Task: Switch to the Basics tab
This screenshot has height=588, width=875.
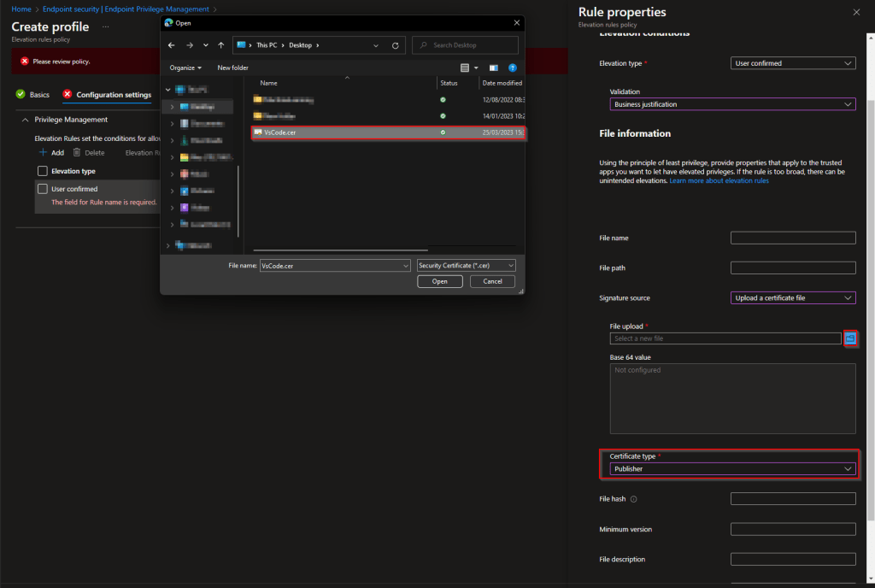Action: [39, 95]
